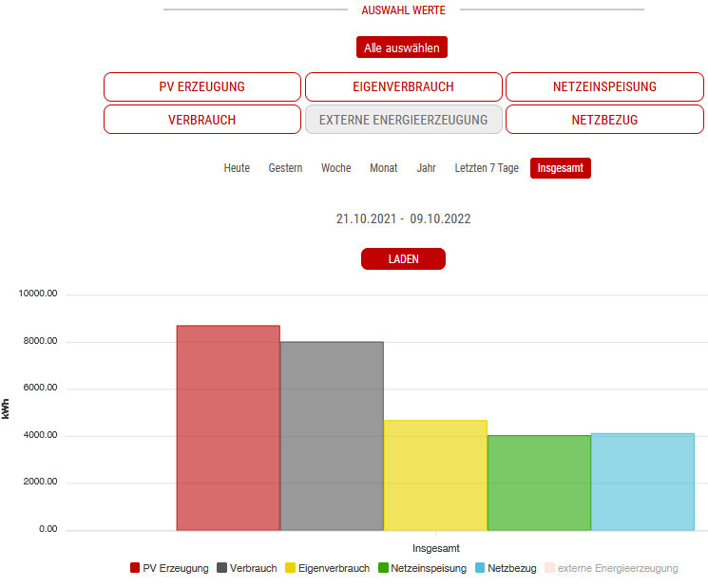Open the Letzten 7 Tage range
The image size is (708, 588).
pos(487,168)
